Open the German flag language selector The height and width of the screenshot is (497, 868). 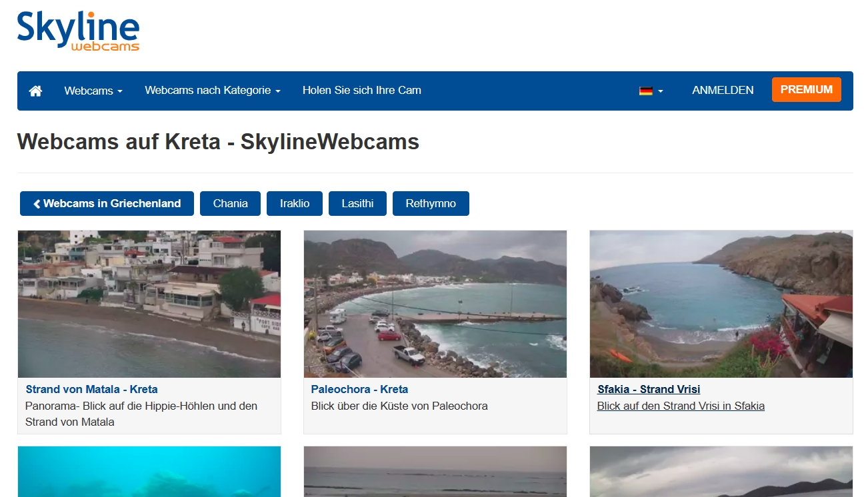point(651,91)
